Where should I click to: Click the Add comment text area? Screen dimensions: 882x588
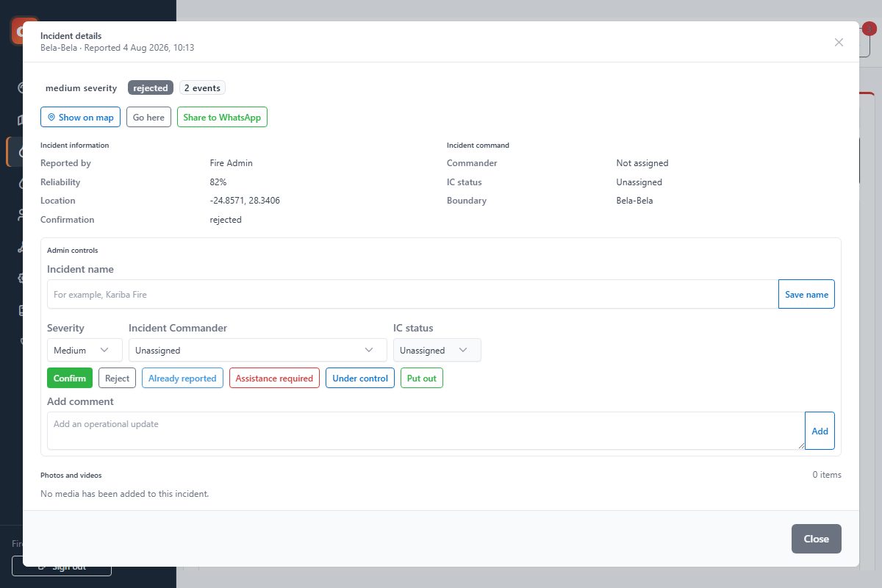click(x=426, y=430)
